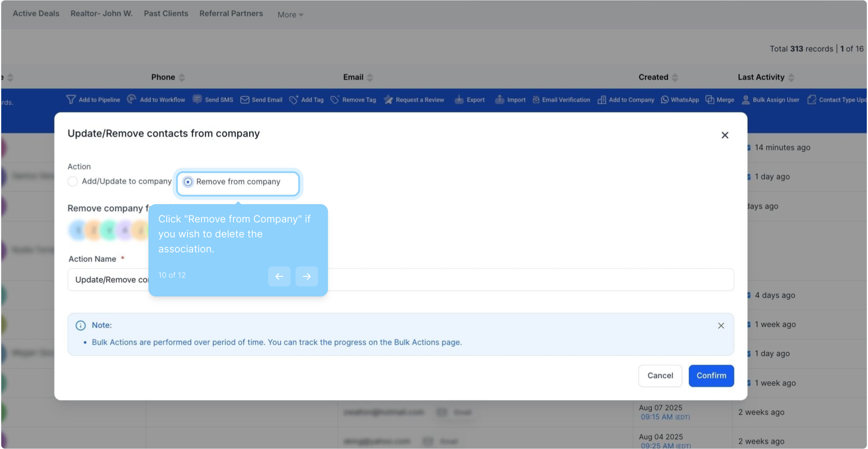
Task: Open the More tabs dropdown
Action: click(290, 15)
